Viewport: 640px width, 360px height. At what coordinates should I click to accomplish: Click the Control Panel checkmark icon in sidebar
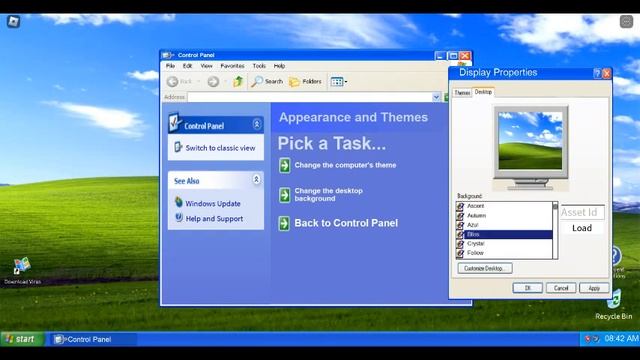(x=174, y=122)
